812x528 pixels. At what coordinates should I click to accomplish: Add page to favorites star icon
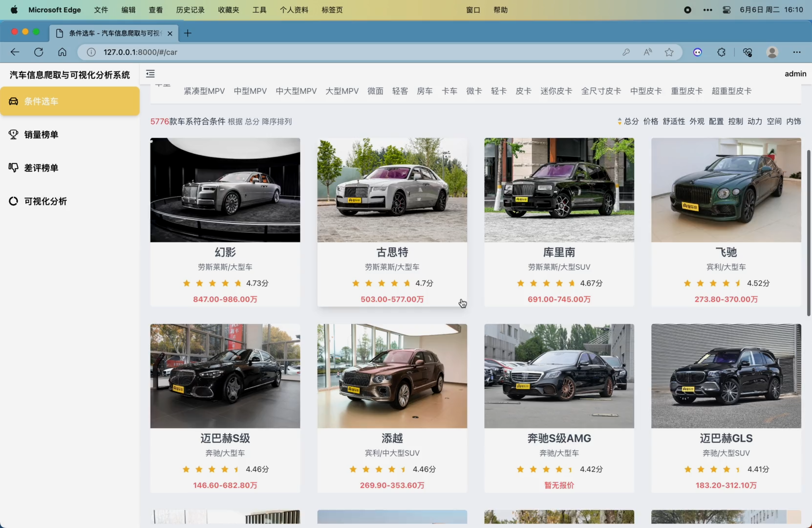coord(669,52)
